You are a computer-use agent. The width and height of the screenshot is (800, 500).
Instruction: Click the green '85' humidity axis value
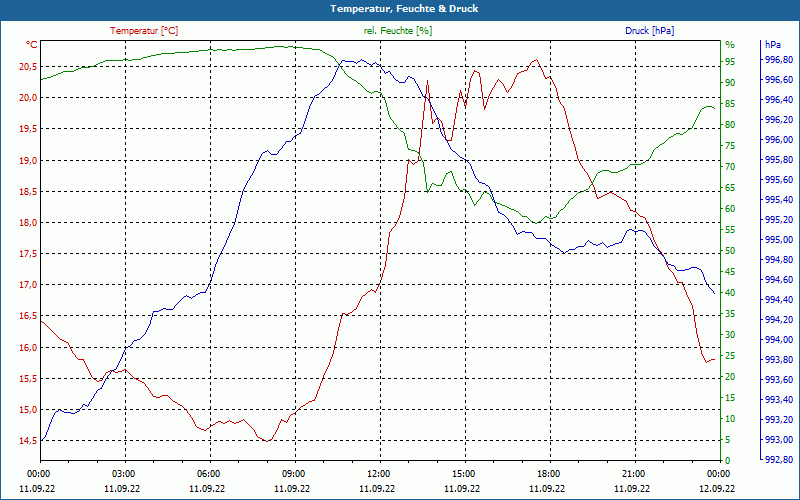730,104
